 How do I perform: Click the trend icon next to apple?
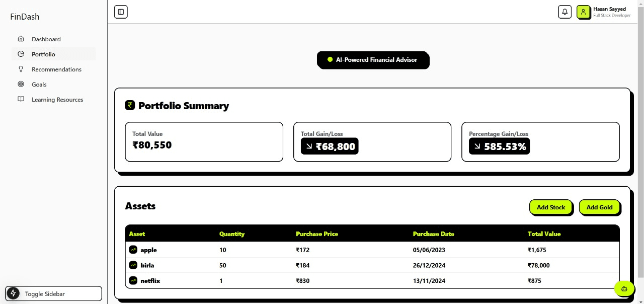pos(133,250)
